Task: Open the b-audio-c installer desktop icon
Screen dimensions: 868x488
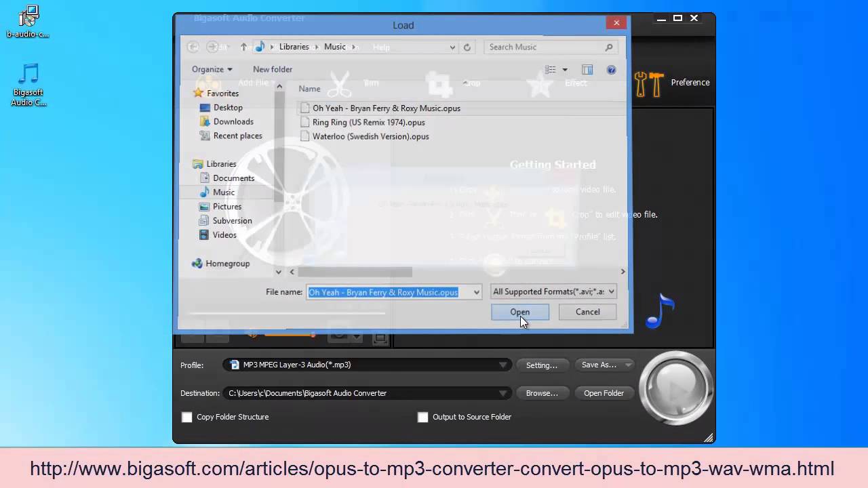Action: pos(28,21)
